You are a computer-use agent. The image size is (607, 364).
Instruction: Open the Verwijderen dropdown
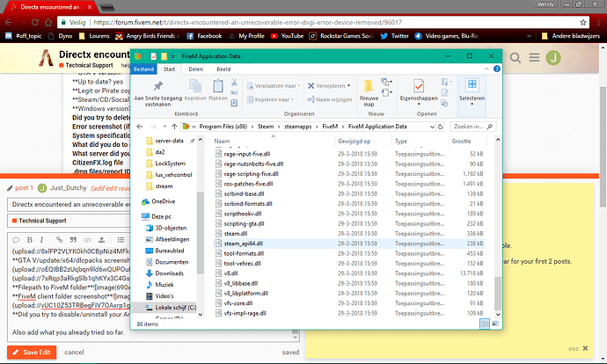tap(329, 86)
